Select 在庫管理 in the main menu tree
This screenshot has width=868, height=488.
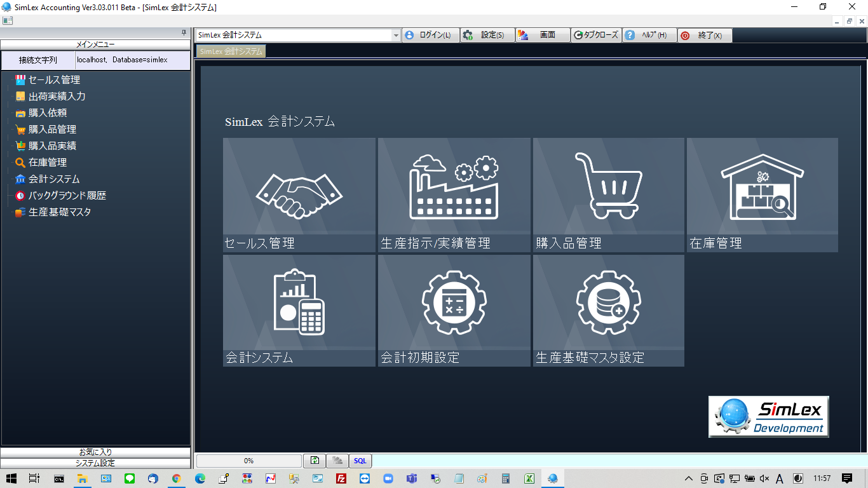[48, 163]
